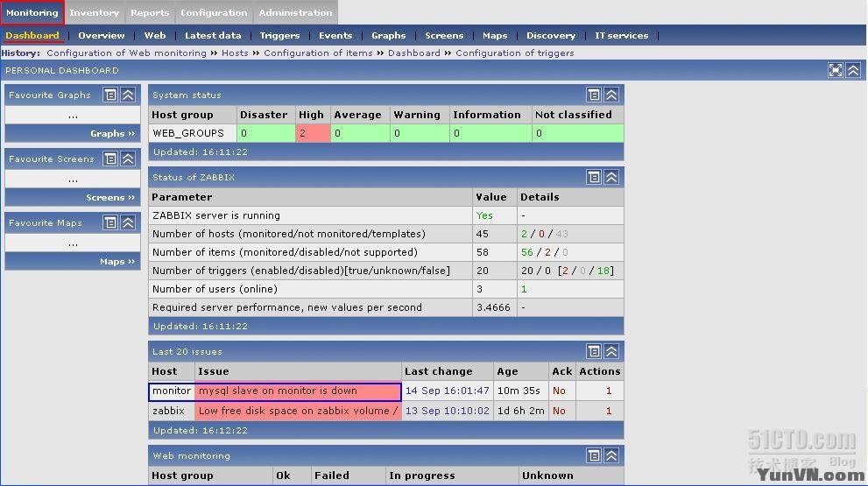868x486 pixels.
Task: Click Ack 'No' for the zabbix issue
Action: click(x=559, y=411)
